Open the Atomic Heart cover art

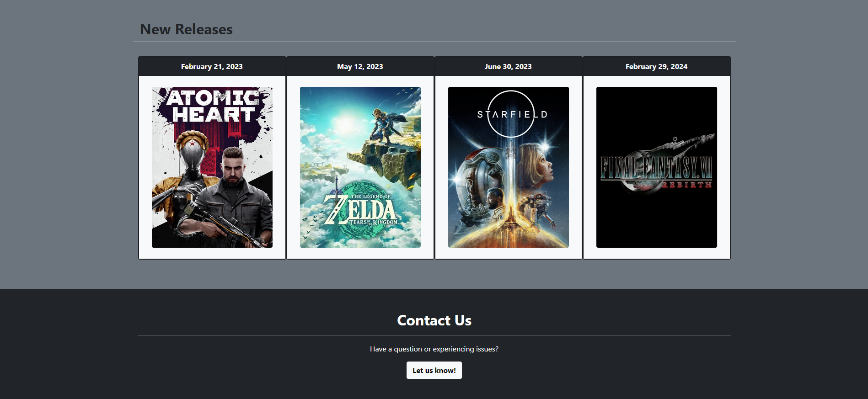(x=212, y=167)
